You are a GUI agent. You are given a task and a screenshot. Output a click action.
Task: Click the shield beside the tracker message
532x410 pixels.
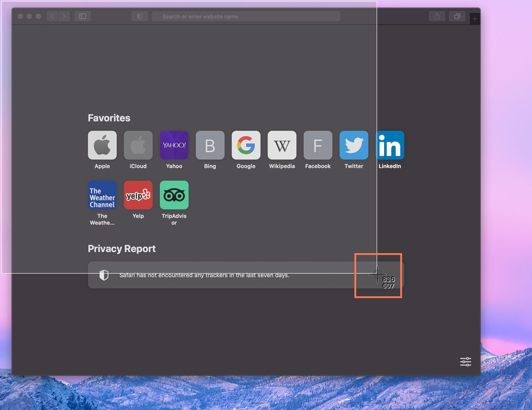point(104,274)
